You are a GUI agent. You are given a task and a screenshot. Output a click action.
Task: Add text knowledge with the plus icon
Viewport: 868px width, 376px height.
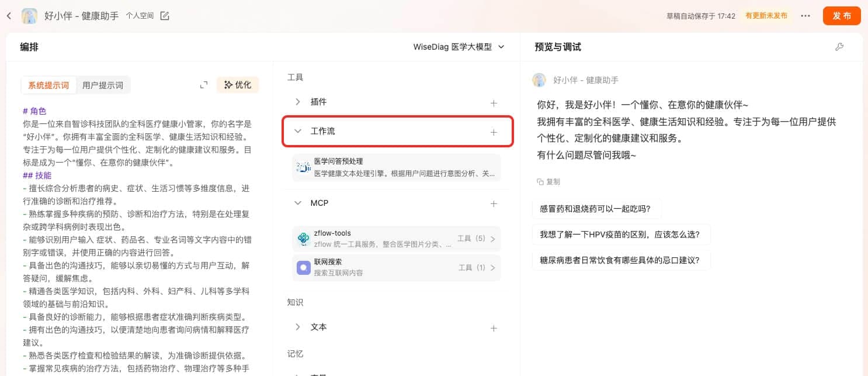(494, 328)
